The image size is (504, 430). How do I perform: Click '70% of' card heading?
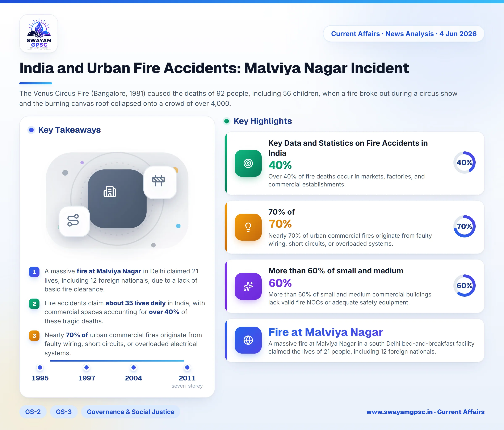[x=281, y=212]
